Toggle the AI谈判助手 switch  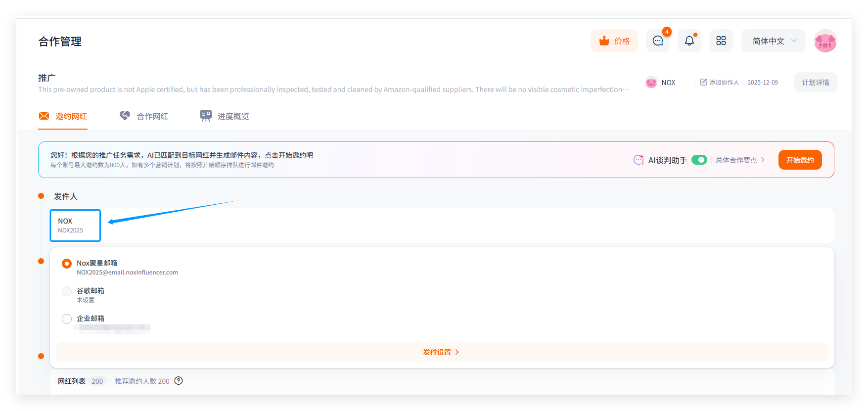pos(699,160)
